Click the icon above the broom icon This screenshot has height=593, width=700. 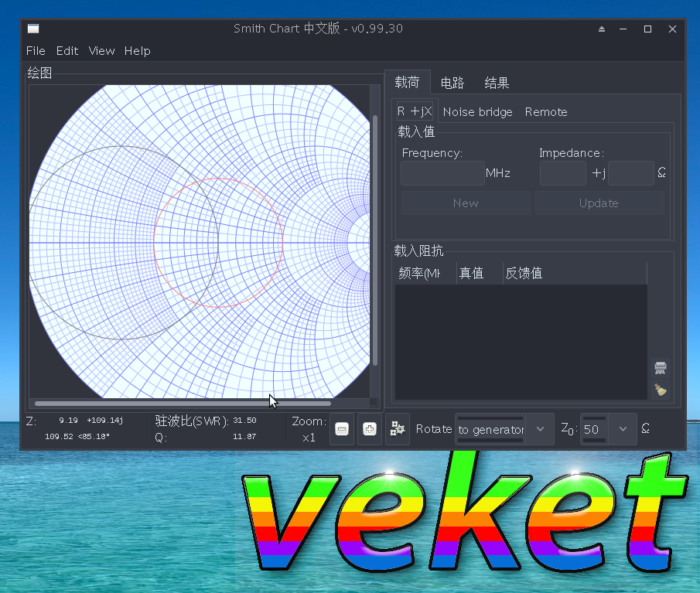(x=661, y=368)
